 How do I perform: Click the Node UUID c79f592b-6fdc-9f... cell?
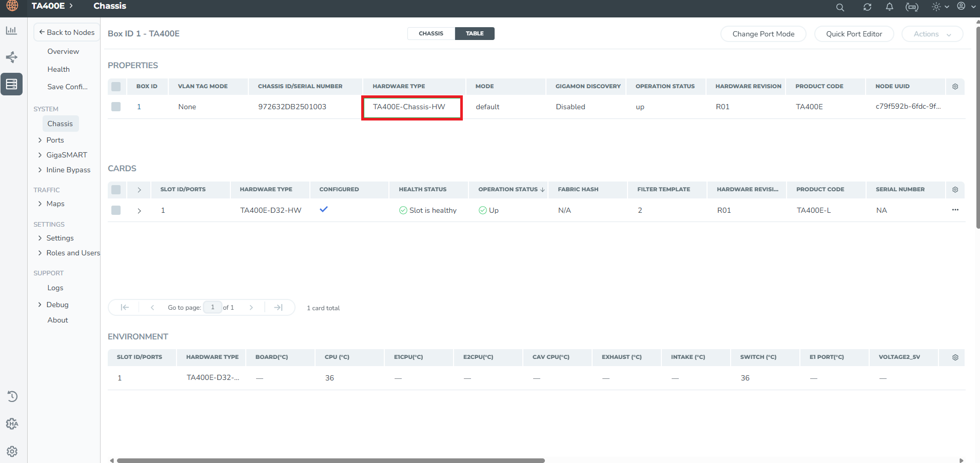908,106
